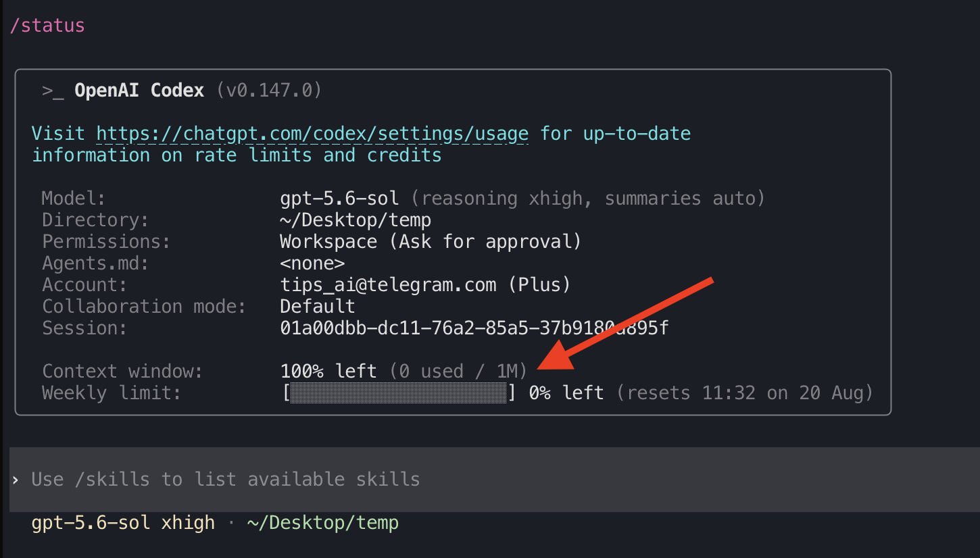Click the 'Account:' label

(84, 285)
